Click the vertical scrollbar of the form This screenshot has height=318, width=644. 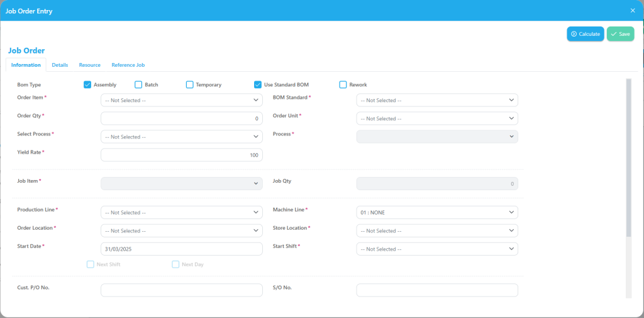point(628,157)
